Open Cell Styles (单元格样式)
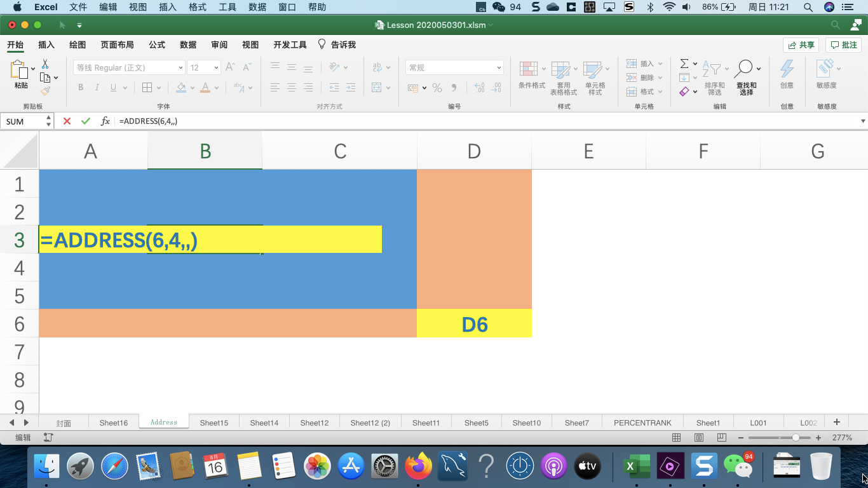This screenshot has height=488, width=868. pos(595,78)
